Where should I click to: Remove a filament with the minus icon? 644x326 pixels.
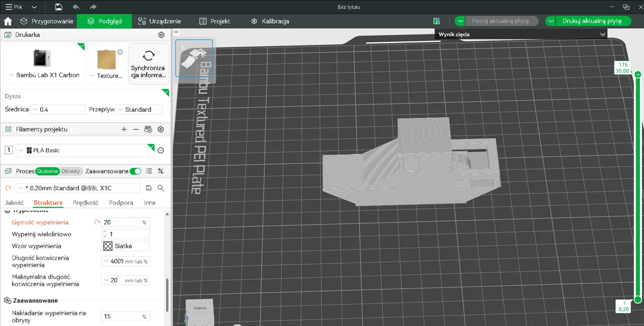136,129
